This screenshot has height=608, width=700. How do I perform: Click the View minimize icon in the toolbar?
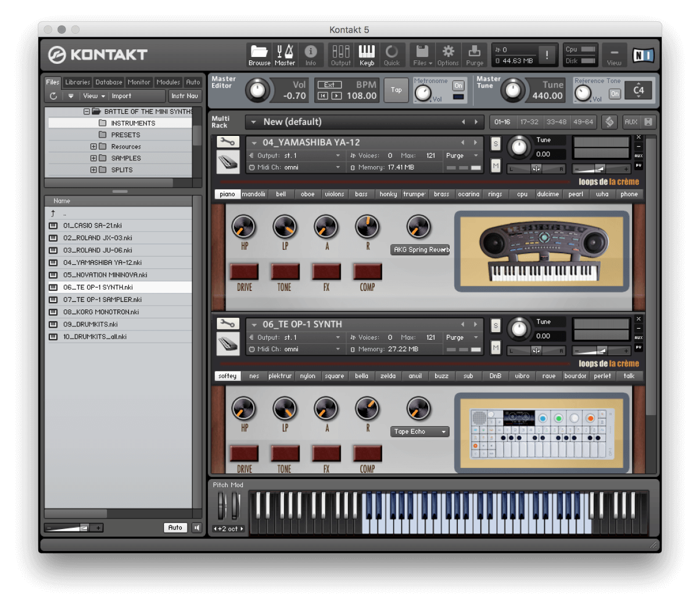coord(614,55)
